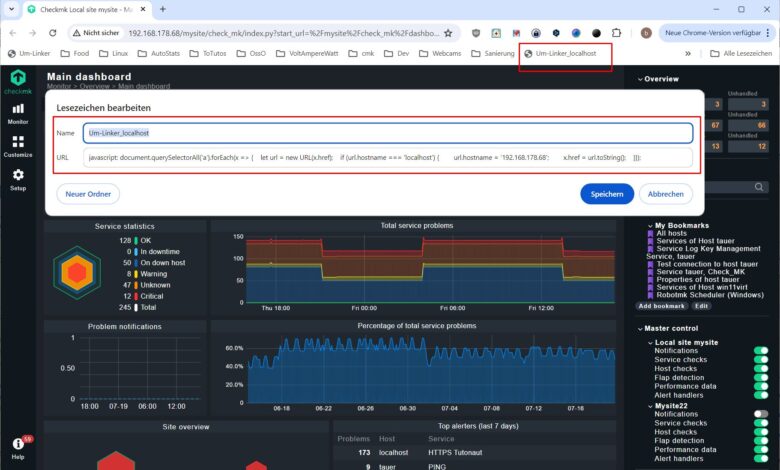Click the bookmark Name input field
Image resolution: width=780 pixels, height=470 pixels.
(x=388, y=133)
